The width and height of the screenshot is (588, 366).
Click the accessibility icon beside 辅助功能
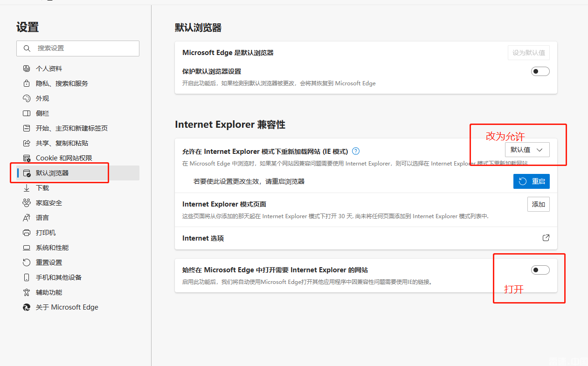(x=27, y=292)
